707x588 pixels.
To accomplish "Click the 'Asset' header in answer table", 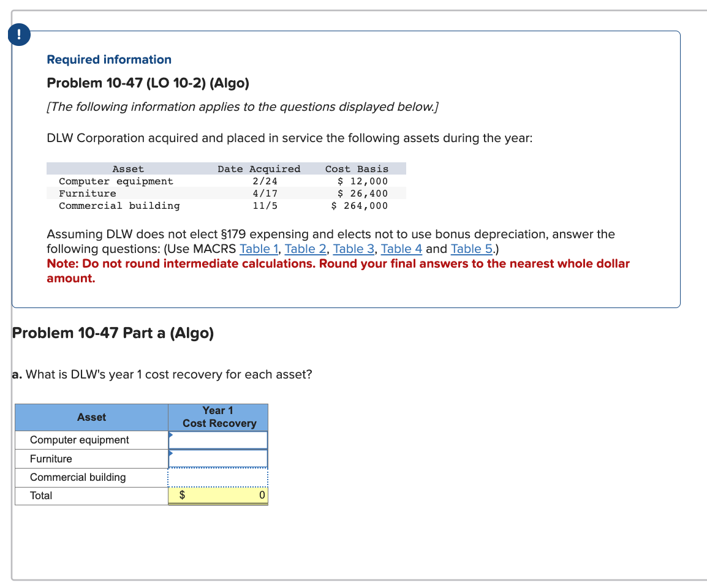I will point(91,417).
